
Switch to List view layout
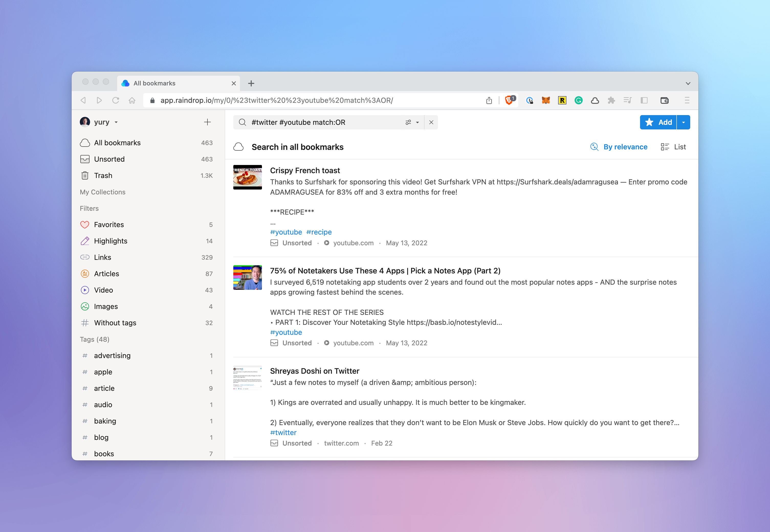(673, 147)
